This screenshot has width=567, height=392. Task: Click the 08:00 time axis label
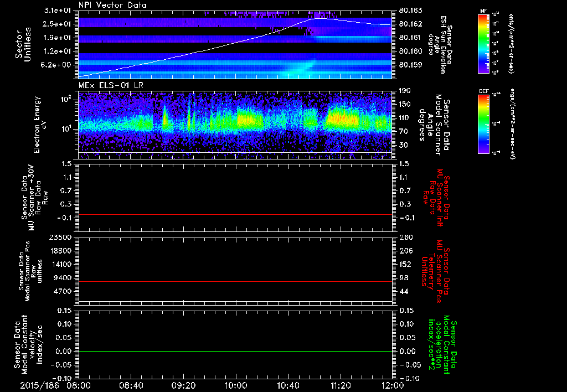pos(78,385)
